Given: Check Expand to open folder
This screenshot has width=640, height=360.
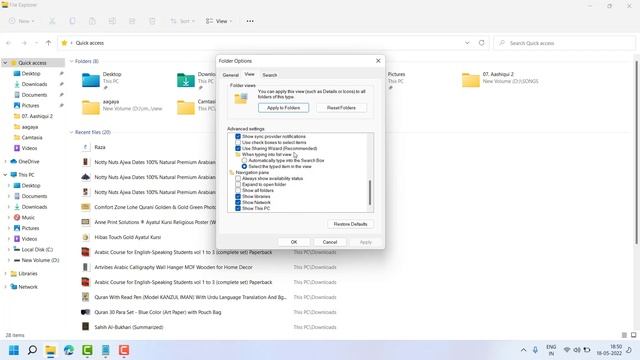Looking at the screenshot, I should pos(238,184).
